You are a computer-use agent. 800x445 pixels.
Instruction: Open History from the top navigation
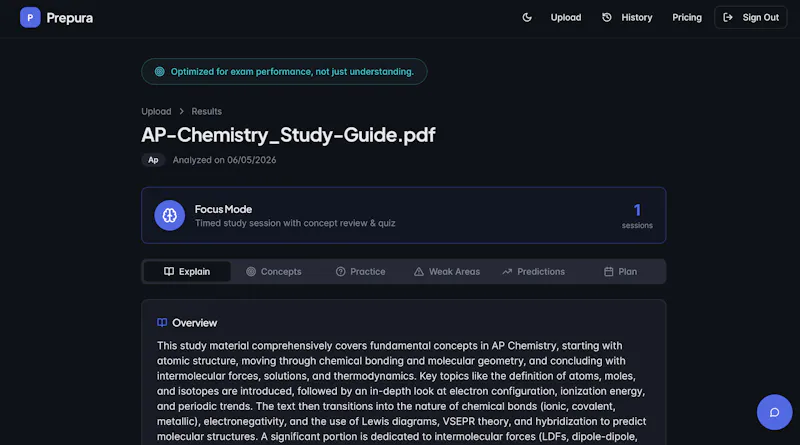click(627, 17)
